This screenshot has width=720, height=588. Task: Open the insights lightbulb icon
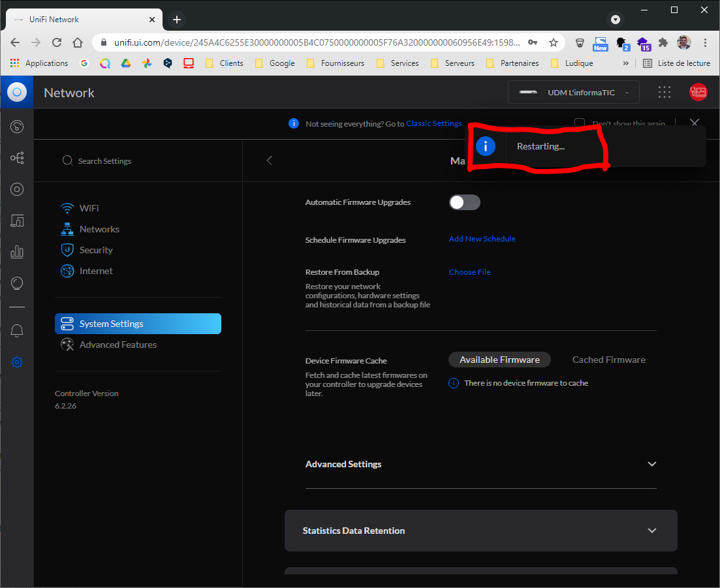point(17,283)
